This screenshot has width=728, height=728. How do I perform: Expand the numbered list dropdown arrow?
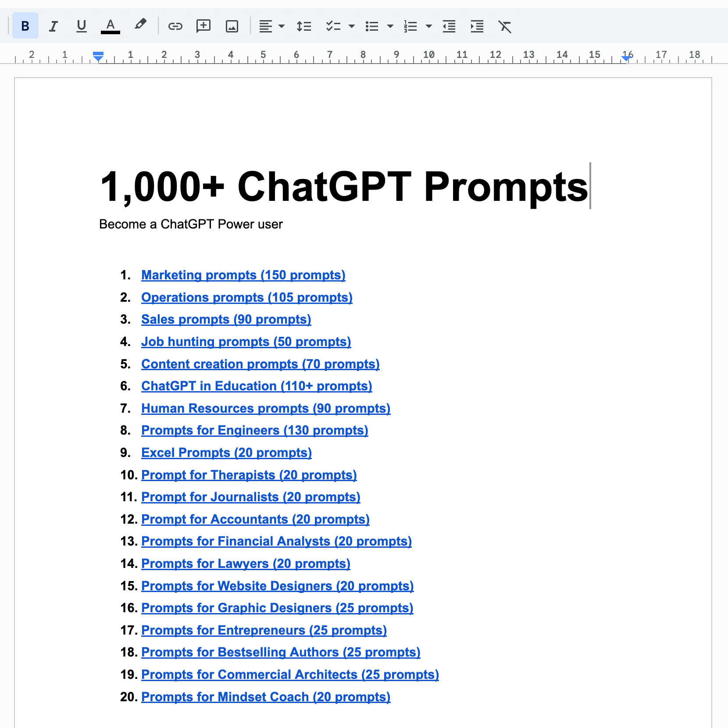click(x=429, y=26)
